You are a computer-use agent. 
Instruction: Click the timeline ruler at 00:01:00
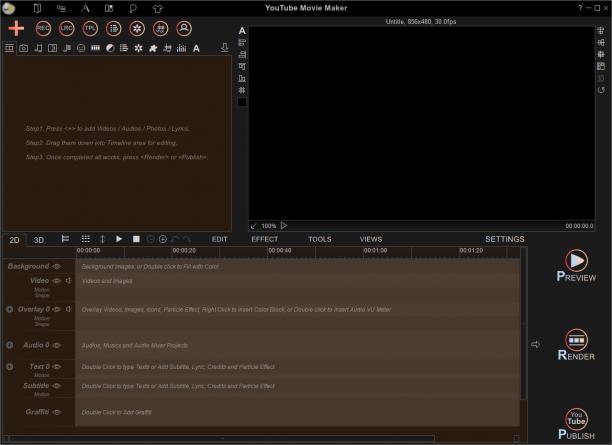(375, 251)
